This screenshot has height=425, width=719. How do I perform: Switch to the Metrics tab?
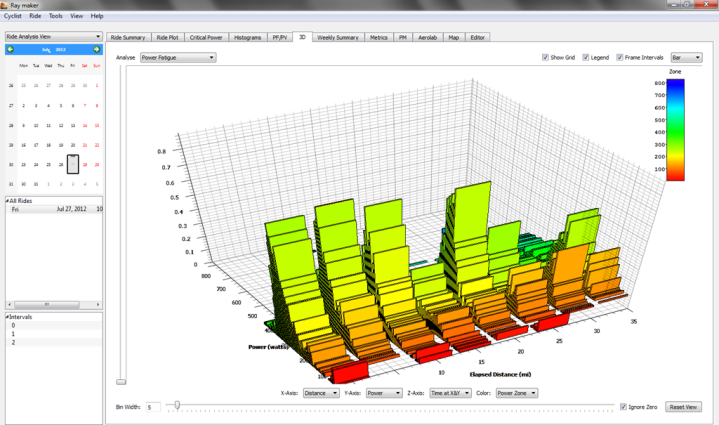tap(379, 38)
